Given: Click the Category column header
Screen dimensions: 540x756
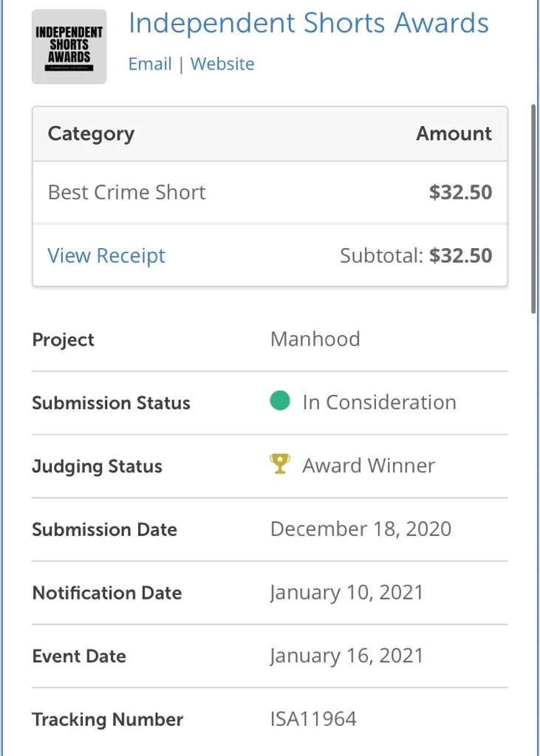Looking at the screenshot, I should pyautogui.click(x=91, y=134).
